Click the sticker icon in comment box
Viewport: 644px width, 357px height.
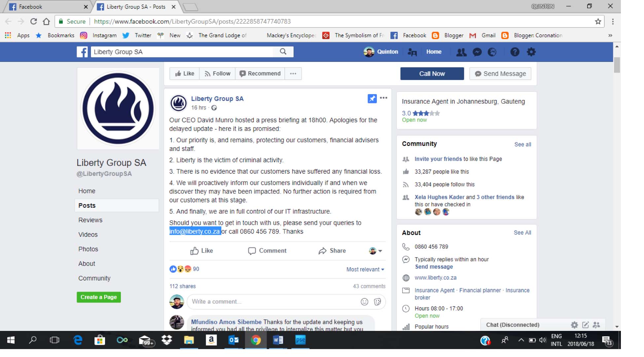click(x=377, y=302)
